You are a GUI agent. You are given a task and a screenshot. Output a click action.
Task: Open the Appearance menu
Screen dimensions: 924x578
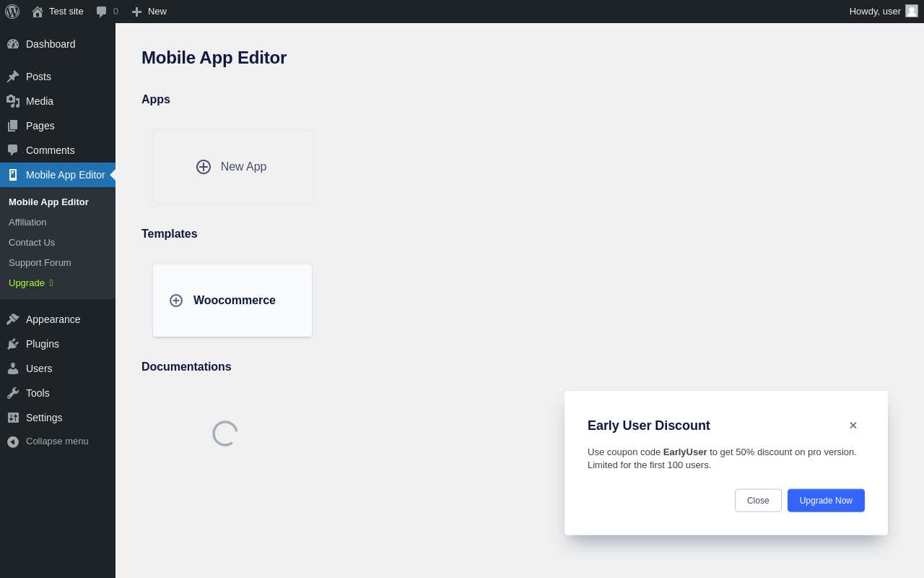[58, 319]
